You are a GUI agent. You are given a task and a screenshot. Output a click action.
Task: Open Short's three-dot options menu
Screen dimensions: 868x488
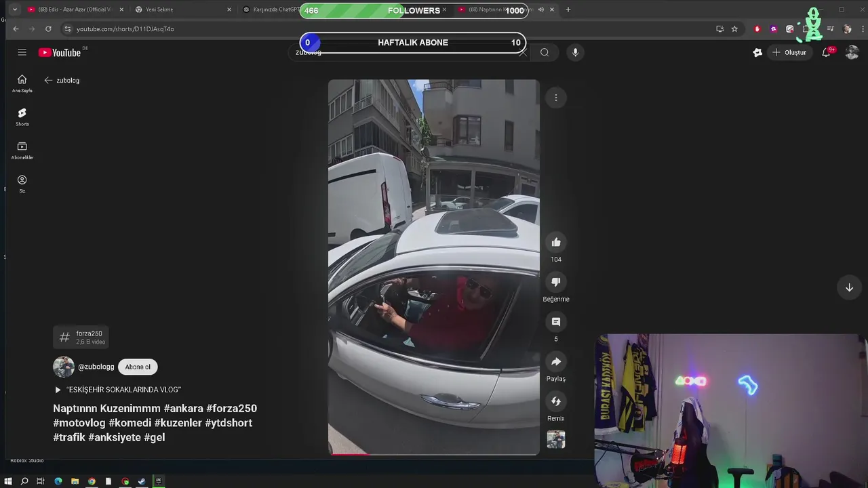(556, 98)
